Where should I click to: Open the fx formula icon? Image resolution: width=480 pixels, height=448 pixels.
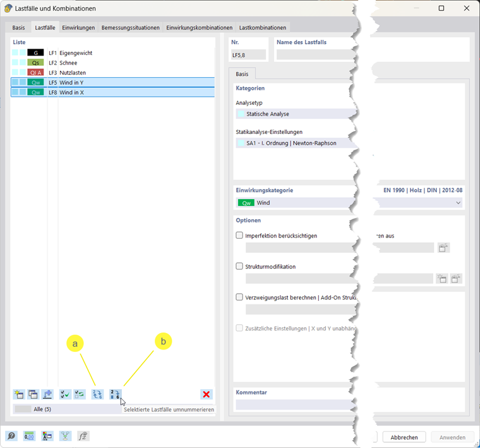[83, 436]
